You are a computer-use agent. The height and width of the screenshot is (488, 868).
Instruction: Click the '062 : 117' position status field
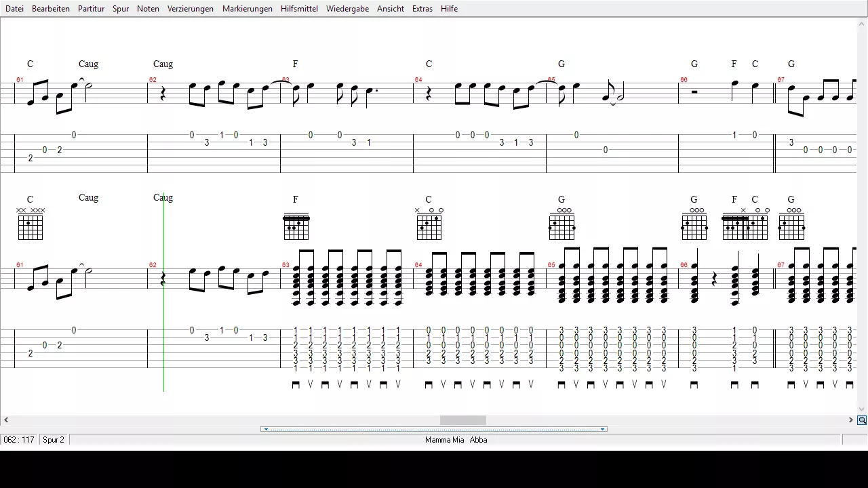[19, 440]
